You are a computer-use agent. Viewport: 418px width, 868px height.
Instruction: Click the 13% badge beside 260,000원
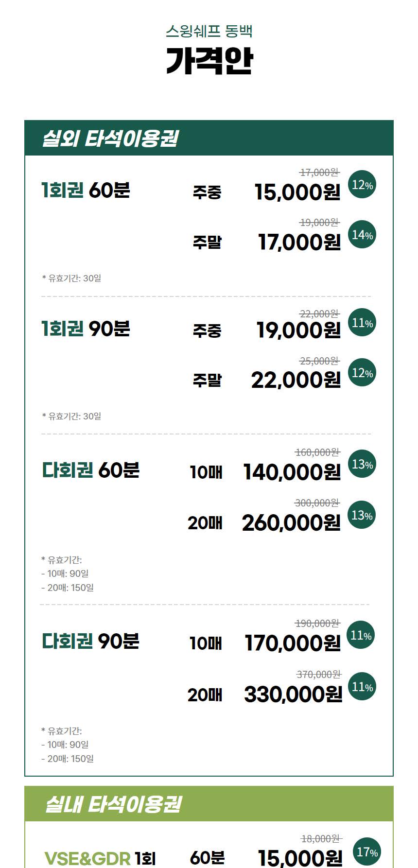click(362, 515)
